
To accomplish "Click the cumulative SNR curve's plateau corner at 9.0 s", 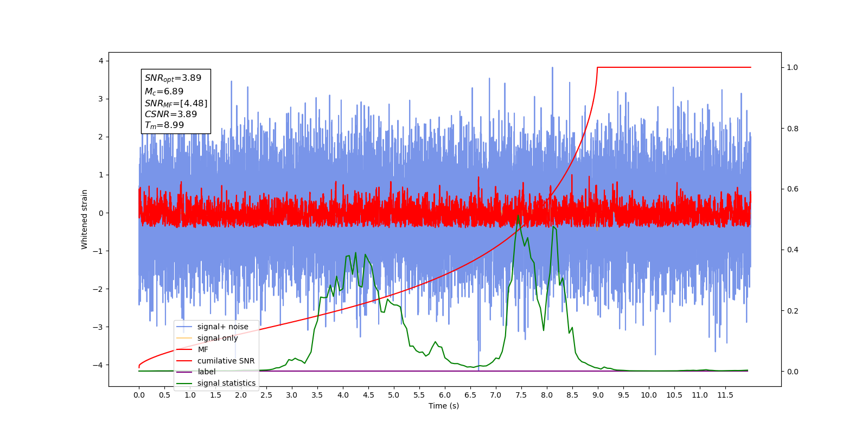I will point(597,68).
